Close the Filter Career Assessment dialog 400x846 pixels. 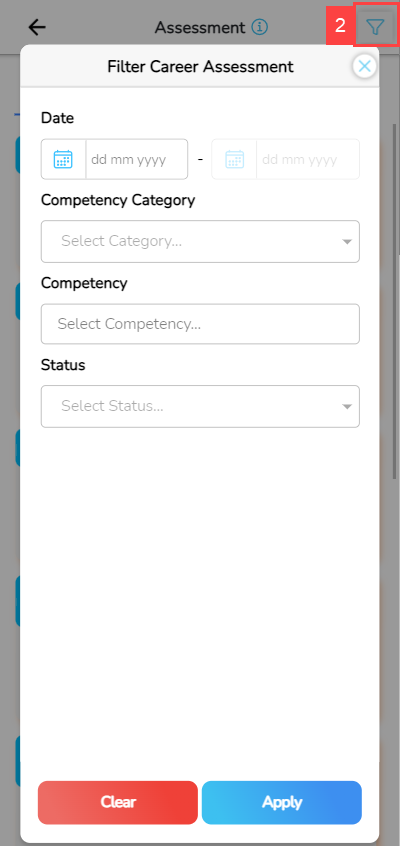tap(364, 66)
